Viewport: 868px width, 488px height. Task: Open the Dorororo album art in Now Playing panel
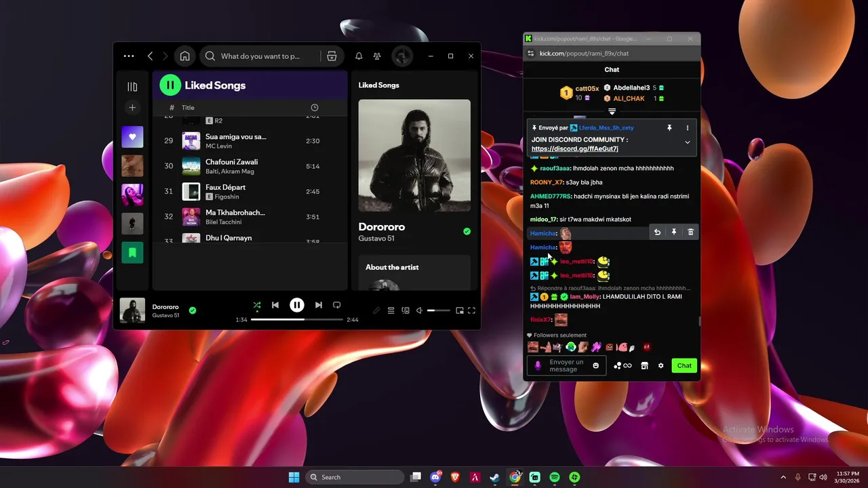tap(414, 155)
